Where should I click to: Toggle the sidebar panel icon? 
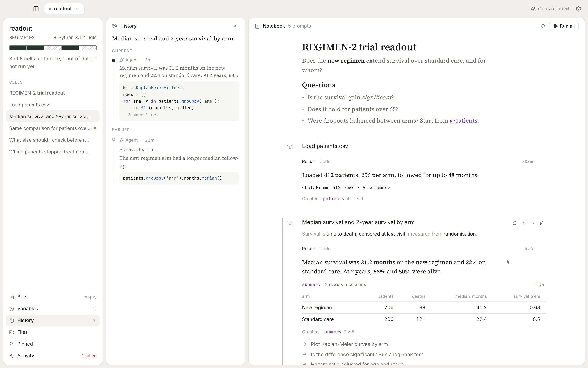tap(36, 9)
